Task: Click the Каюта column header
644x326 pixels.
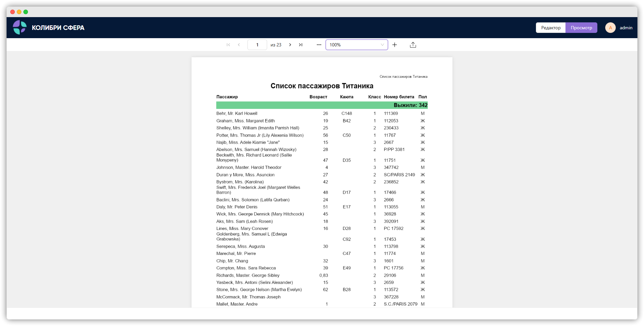Action: click(x=347, y=97)
